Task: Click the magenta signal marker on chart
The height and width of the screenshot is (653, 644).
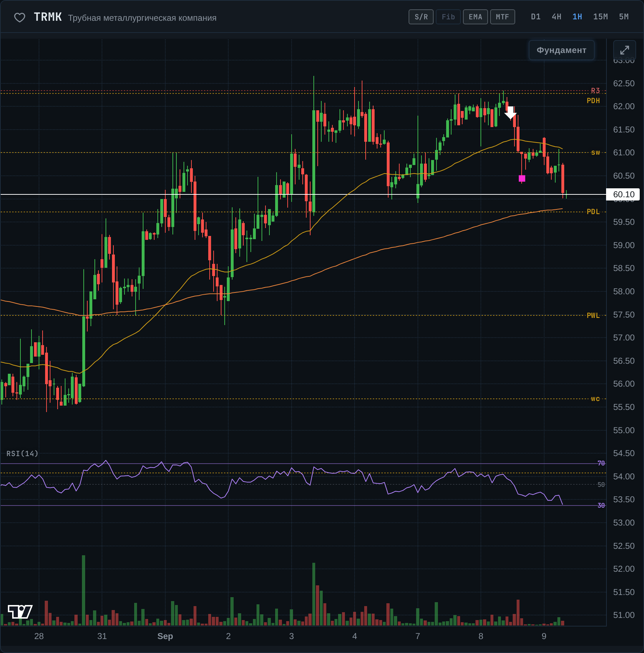Action: (522, 178)
